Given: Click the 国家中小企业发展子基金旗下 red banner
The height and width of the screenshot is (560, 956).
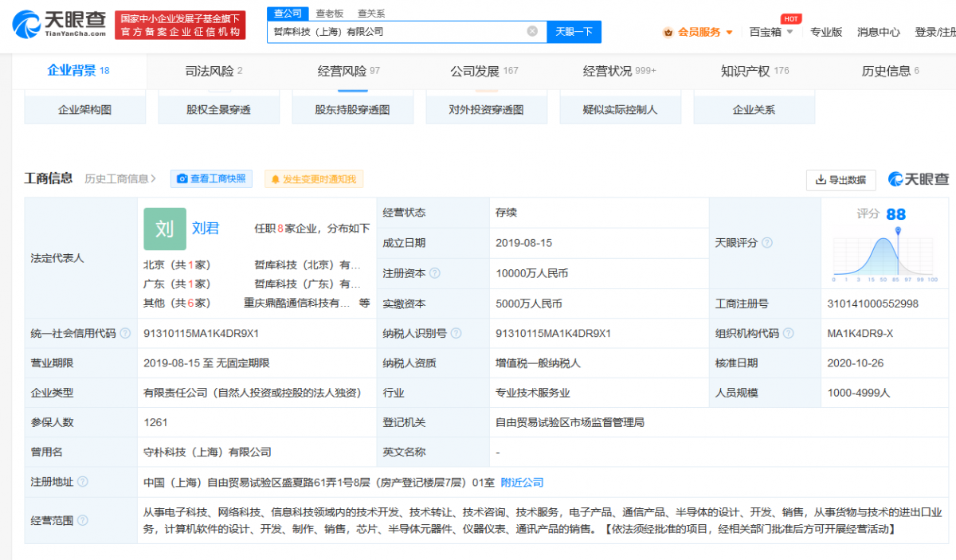Looking at the screenshot, I should click(180, 25).
